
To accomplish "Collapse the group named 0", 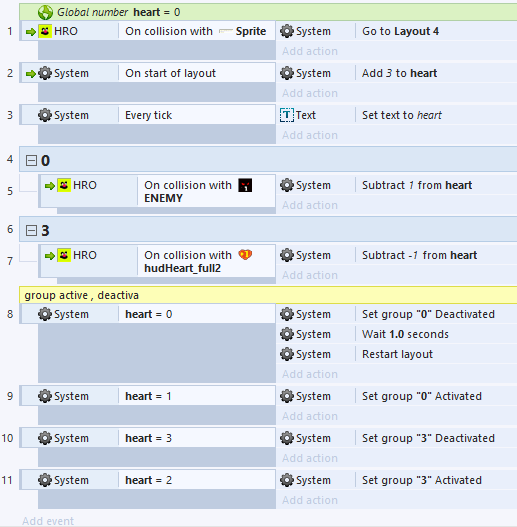I will 31,161.
